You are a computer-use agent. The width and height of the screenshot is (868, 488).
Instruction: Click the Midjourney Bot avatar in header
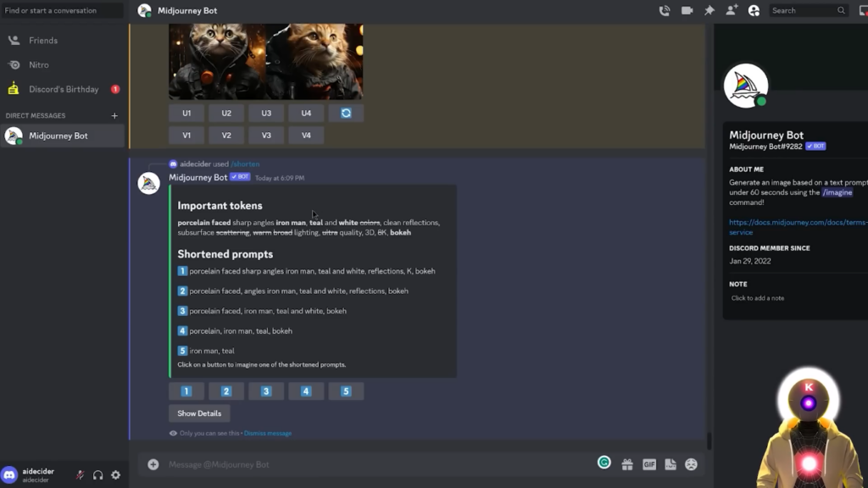pos(144,10)
